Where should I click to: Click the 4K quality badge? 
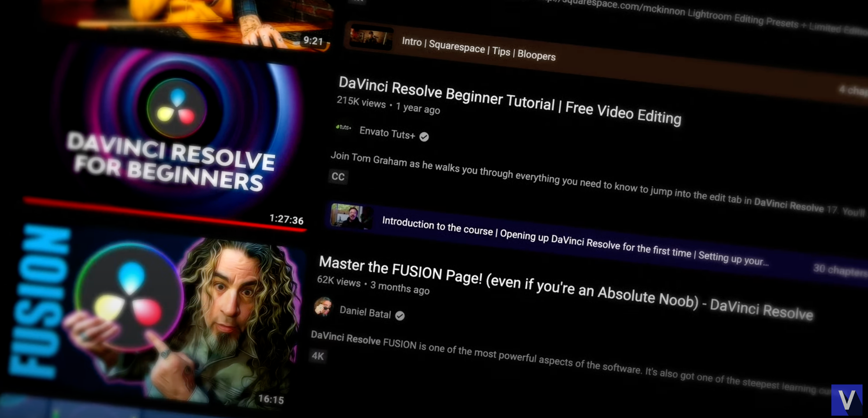point(318,356)
